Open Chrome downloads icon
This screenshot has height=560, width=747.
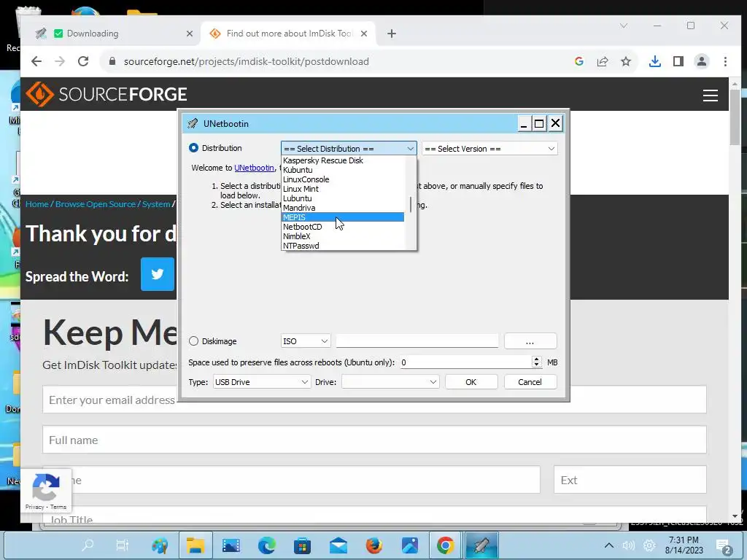point(655,61)
